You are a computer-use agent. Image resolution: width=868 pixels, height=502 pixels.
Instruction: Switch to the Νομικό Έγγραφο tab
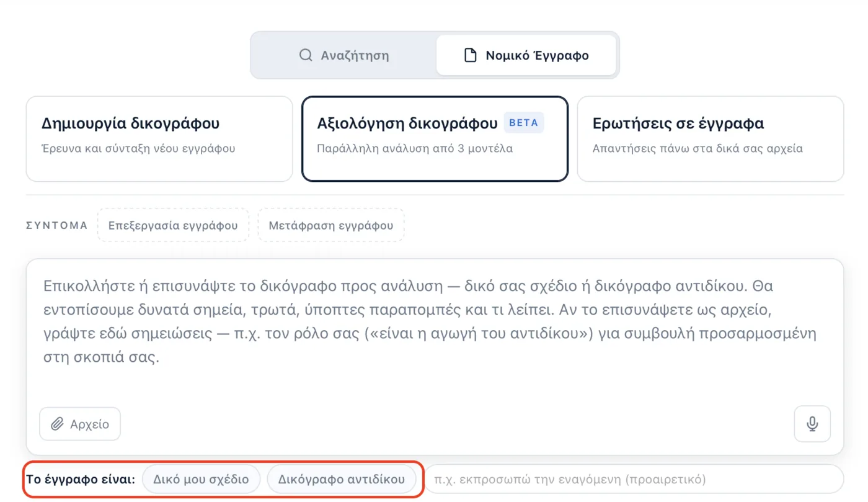click(526, 55)
